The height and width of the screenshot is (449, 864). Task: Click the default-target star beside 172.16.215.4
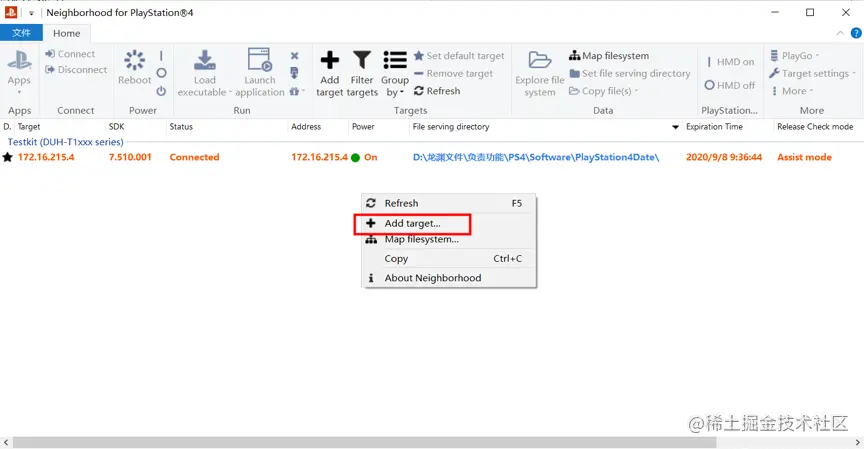[8, 158]
